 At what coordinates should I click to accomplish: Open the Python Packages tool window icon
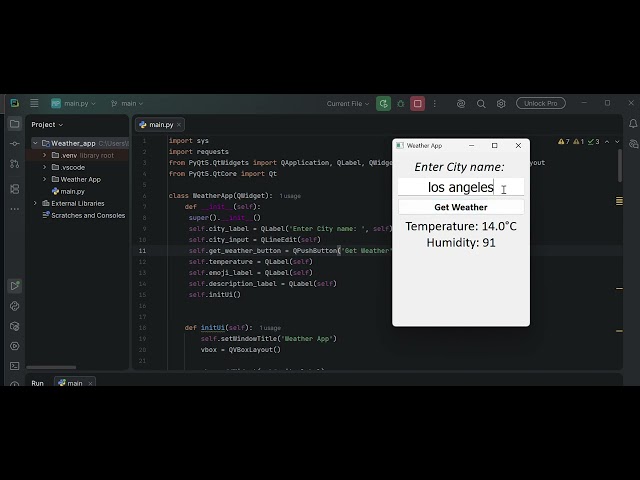15,326
